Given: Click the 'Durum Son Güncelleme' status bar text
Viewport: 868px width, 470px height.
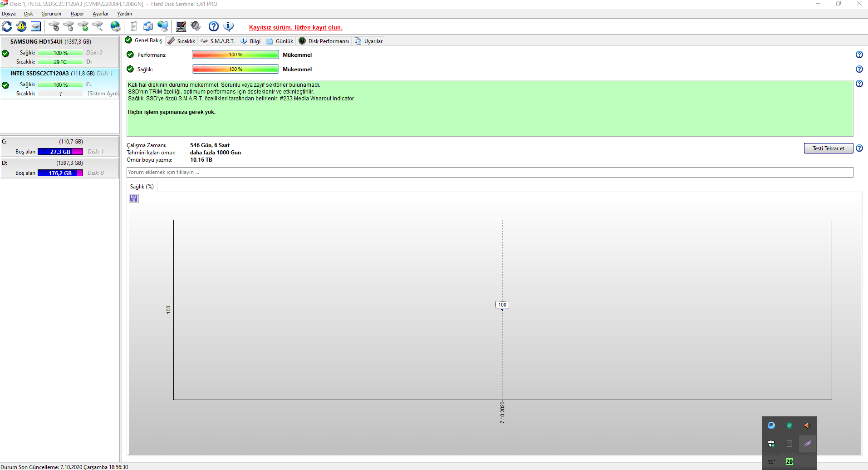Looking at the screenshot, I should pyautogui.click(x=64, y=467).
